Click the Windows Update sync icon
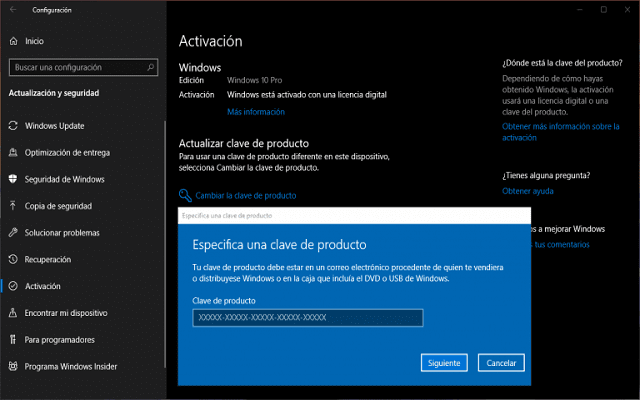The image size is (640, 400). point(13,126)
